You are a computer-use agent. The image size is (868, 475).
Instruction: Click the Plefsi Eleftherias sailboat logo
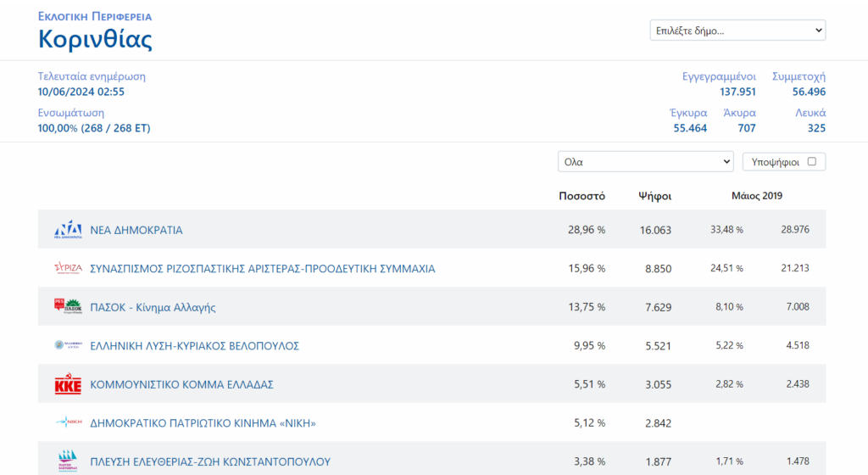click(68, 461)
